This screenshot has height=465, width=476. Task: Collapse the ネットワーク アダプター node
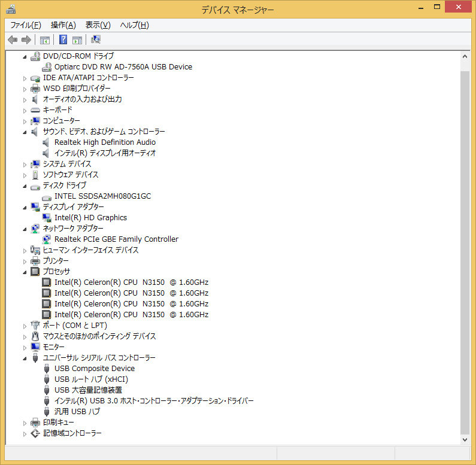coord(25,229)
